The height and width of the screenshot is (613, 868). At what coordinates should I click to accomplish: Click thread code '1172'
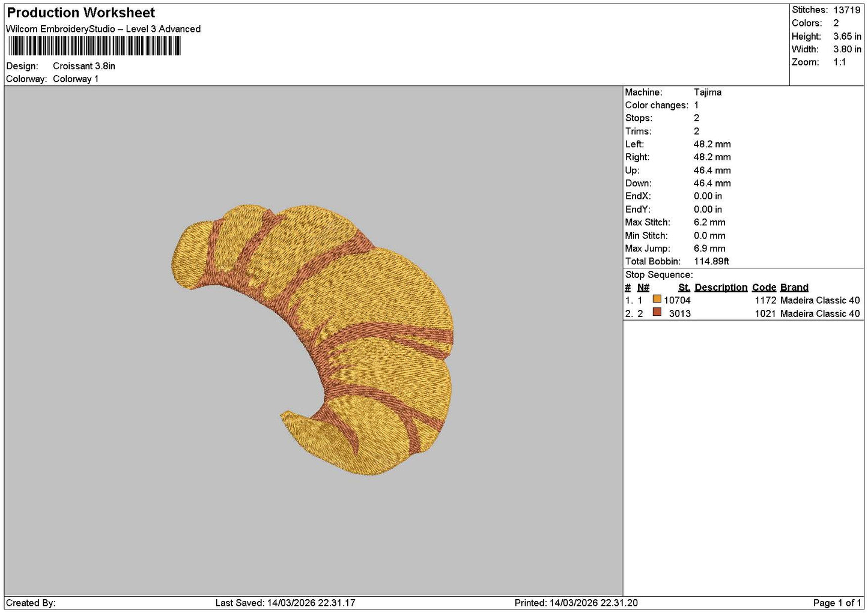pos(766,300)
